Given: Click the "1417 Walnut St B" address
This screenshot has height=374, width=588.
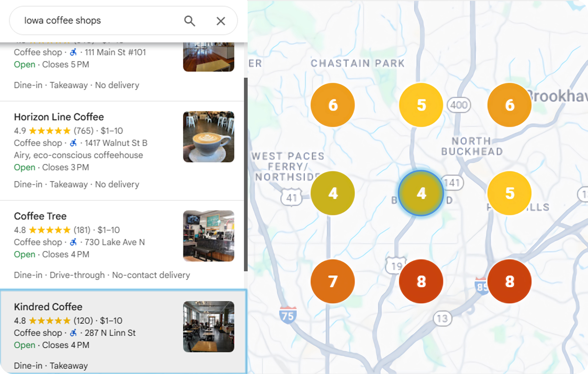Looking at the screenshot, I should tap(116, 143).
